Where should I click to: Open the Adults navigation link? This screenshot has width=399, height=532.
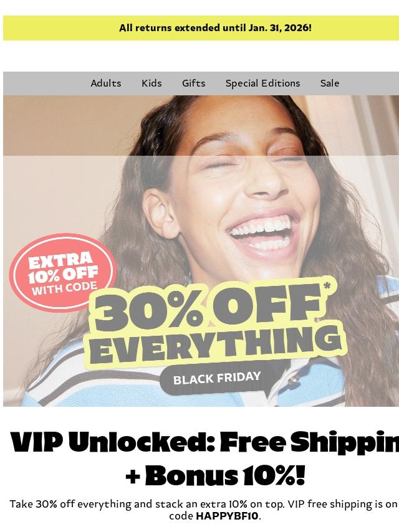pyautogui.click(x=105, y=83)
